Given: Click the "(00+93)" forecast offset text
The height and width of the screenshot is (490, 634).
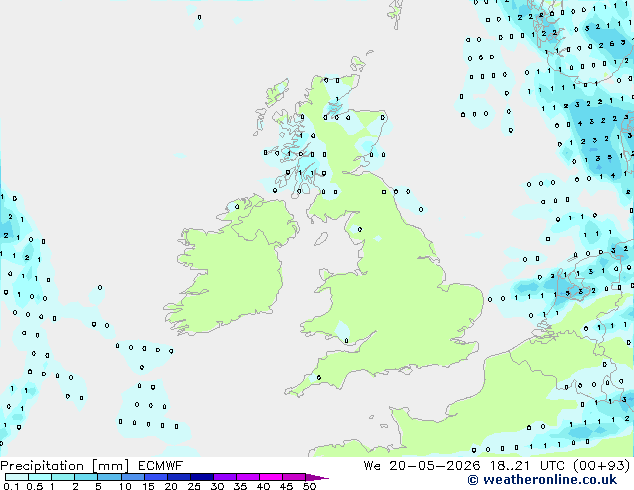Looking at the screenshot, I should (x=602, y=466).
